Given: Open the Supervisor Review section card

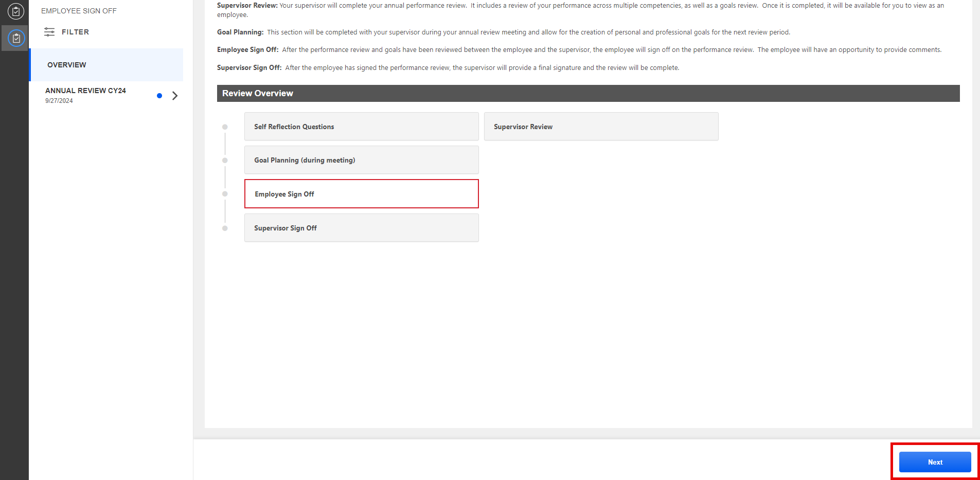Looking at the screenshot, I should pos(601,126).
